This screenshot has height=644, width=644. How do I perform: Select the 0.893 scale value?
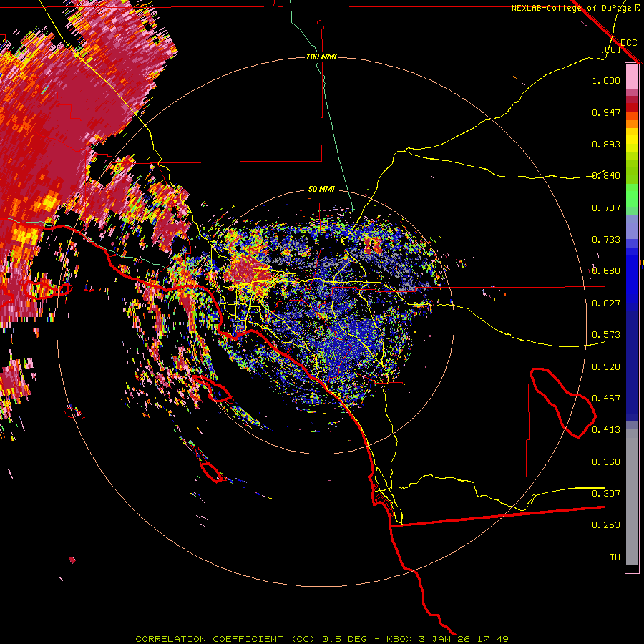click(606, 144)
